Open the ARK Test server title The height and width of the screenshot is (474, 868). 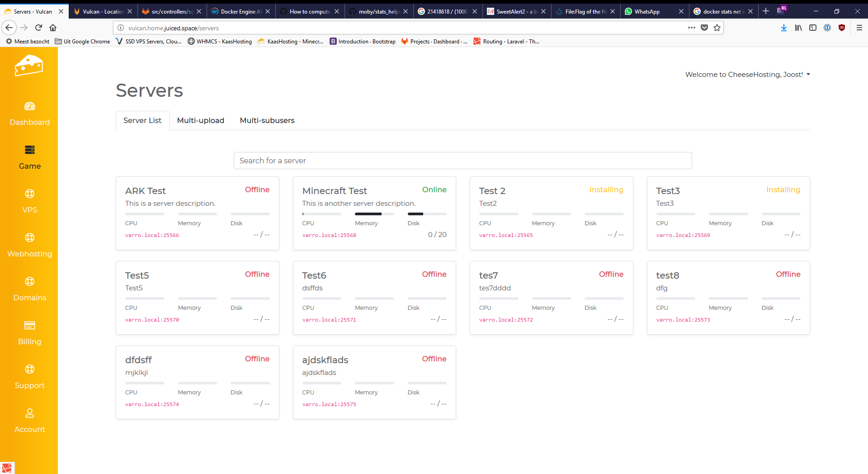[x=145, y=191]
